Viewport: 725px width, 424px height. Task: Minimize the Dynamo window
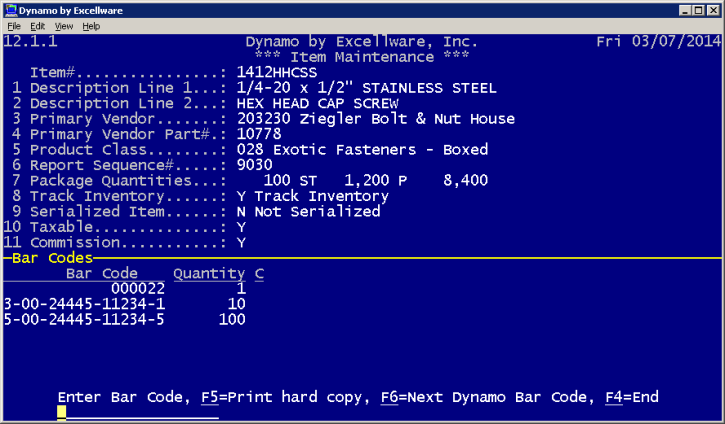point(685,10)
